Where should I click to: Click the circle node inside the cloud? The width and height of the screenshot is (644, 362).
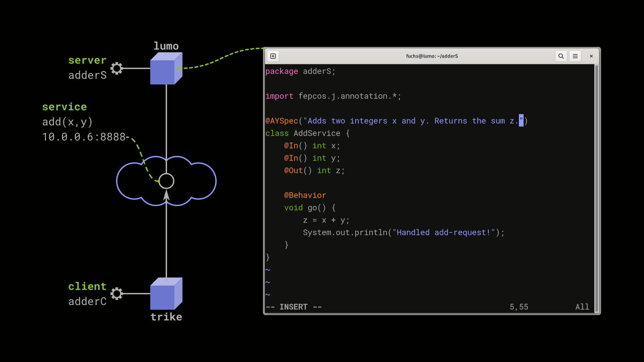[x=166, y=181]
